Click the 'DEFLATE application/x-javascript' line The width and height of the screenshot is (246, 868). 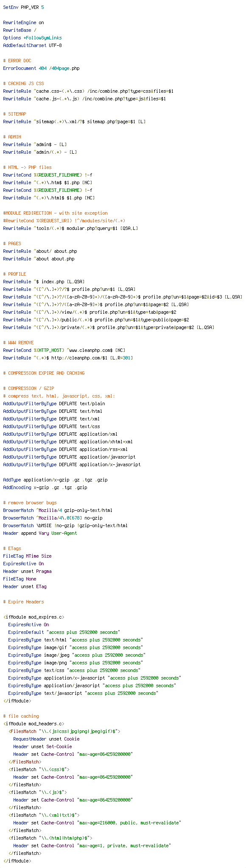click(72, 465)
